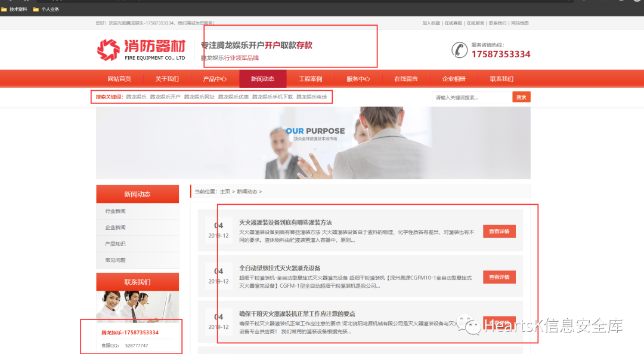Click the phone hotline icon
This screenshot has width=644, height=354.
[459, 50]
